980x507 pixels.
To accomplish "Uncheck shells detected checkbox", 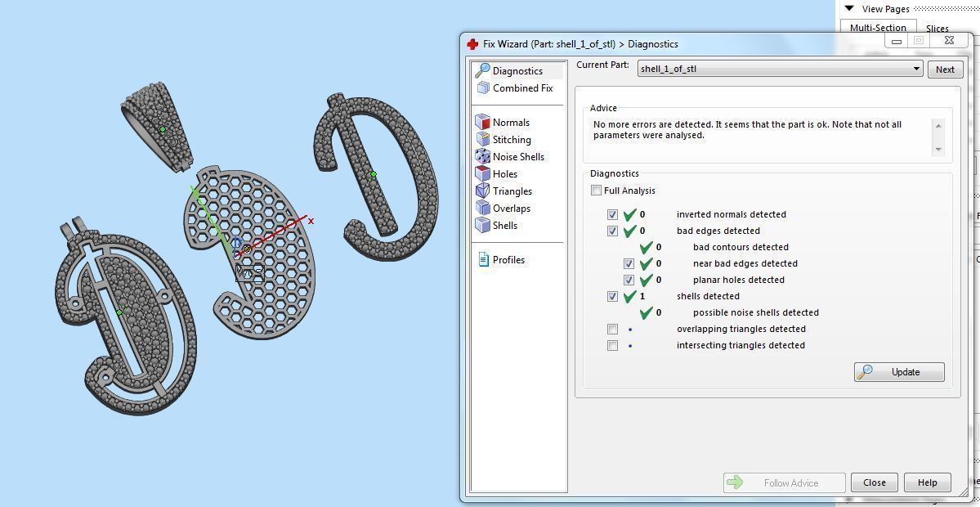I will [612, 296].
